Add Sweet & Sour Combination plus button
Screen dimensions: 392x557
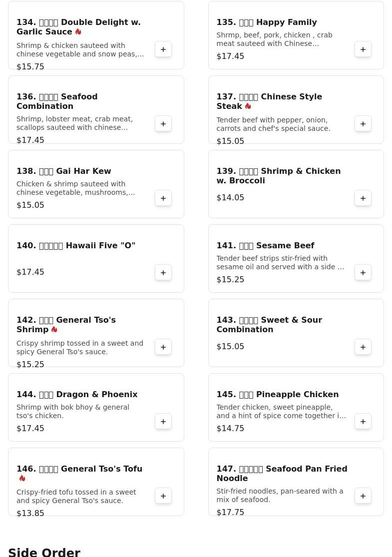(363, 347)
